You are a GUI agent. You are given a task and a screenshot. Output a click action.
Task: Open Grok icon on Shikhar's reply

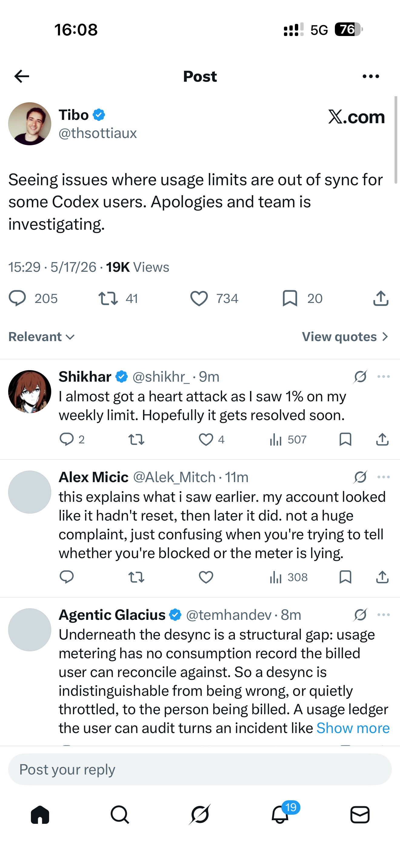[360, 376]
